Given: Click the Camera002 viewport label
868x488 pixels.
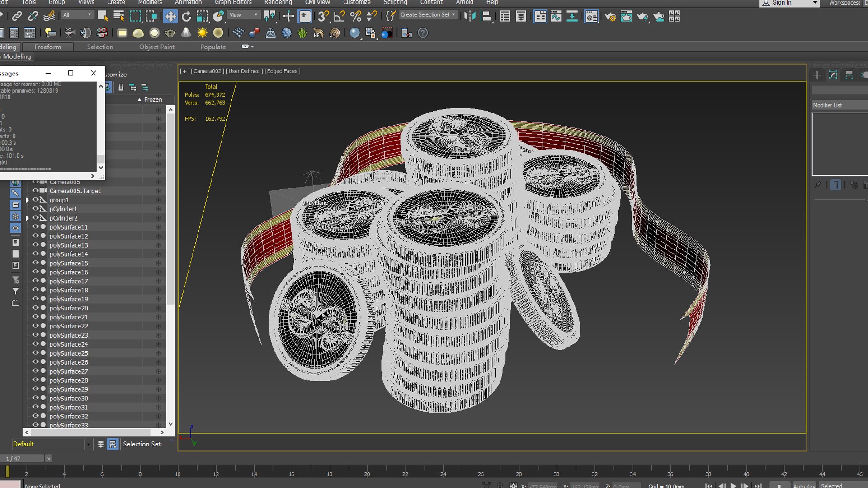Looking at the screenshot, I should tap(207, 71).
